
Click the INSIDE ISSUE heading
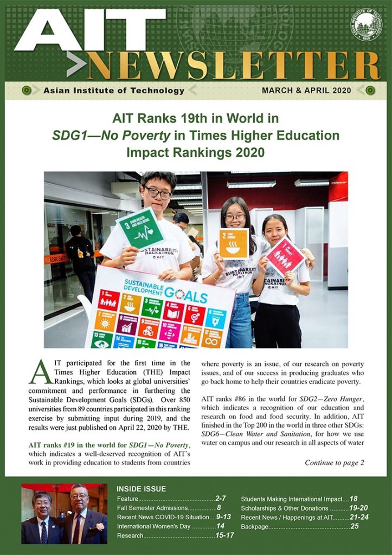[x=142, y=489]
